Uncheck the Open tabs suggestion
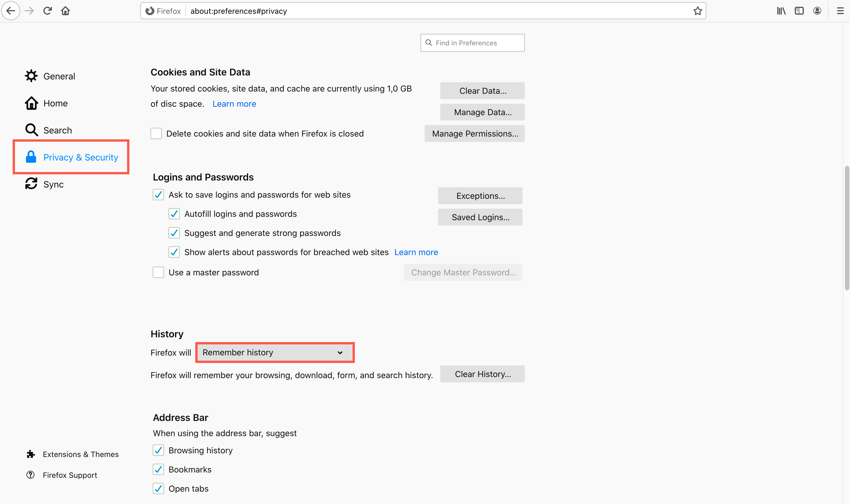850x504 pixels. (x=158, y=489)
